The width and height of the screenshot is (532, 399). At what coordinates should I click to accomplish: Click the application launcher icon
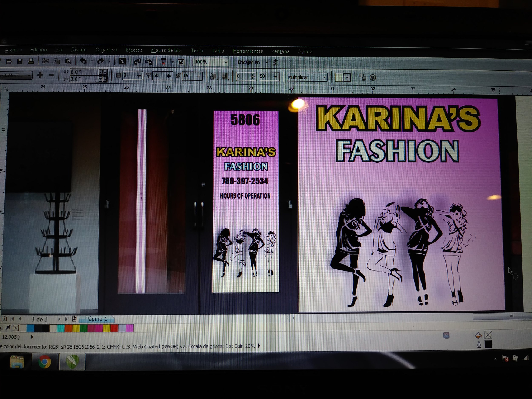pyautogui.click(x=164, y=62)
